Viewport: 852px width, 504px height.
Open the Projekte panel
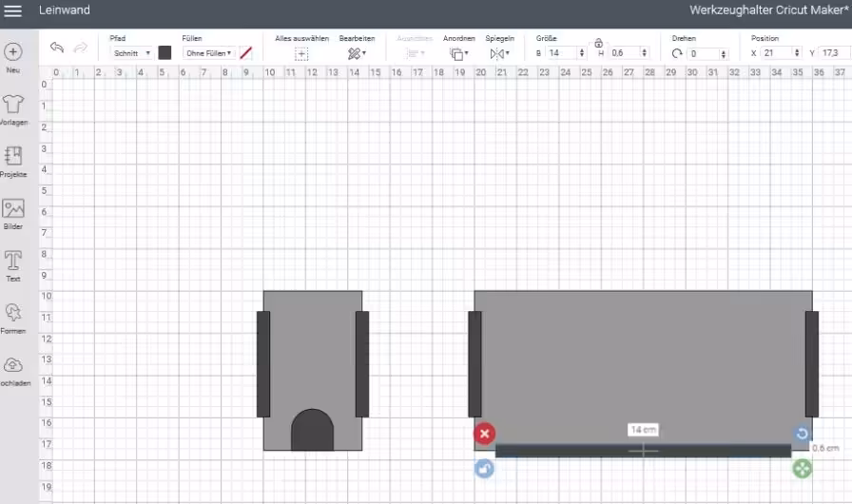tap(13, 157)
